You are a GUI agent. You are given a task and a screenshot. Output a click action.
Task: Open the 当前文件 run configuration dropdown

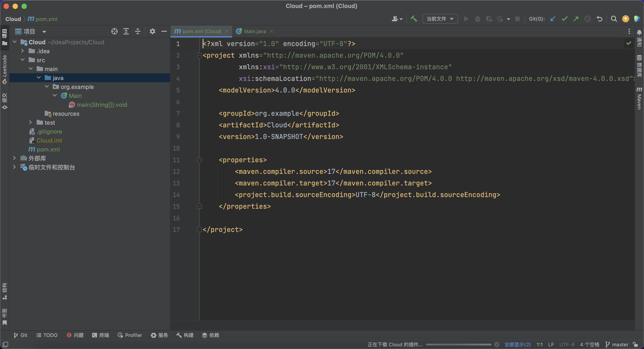[440, 19]
